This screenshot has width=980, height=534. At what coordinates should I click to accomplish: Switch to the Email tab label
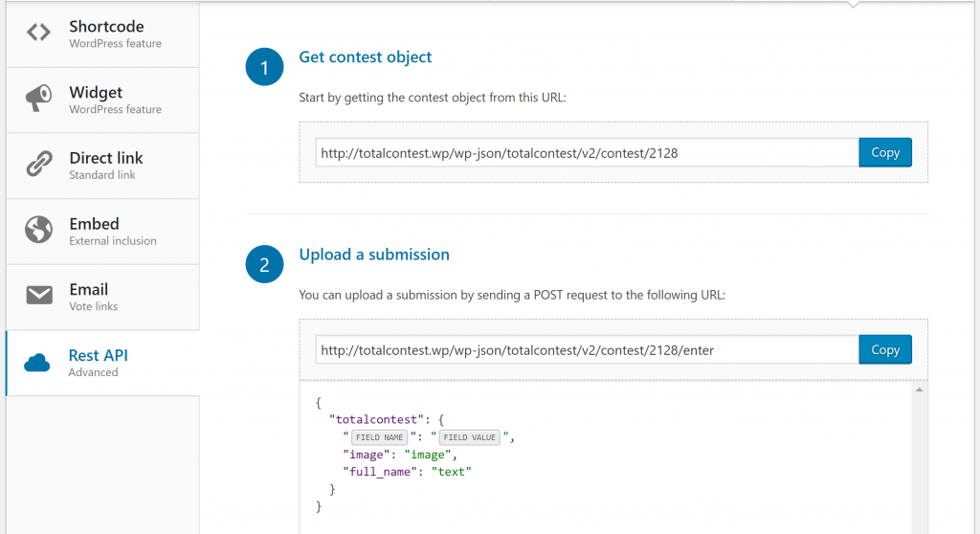coord(88,290)
